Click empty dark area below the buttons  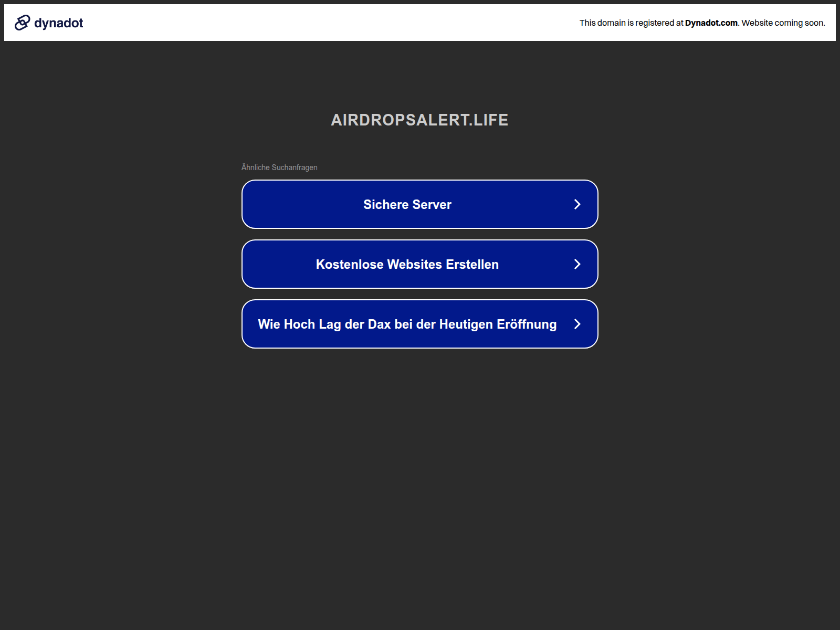tap(420, 472)
